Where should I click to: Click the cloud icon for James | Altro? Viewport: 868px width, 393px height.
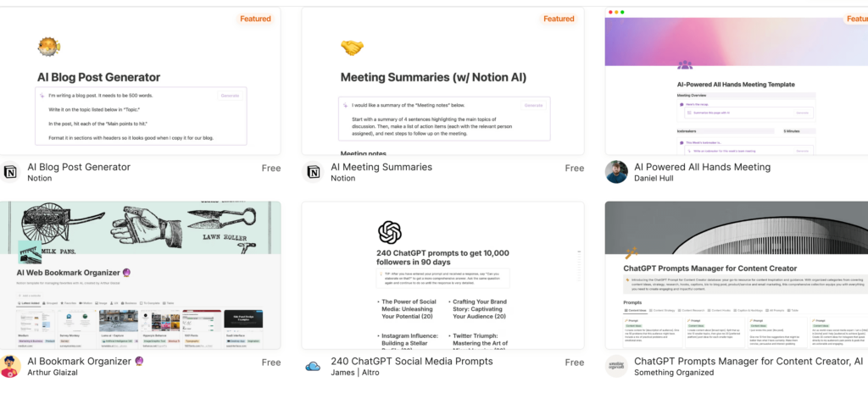(x=314, y=367)
